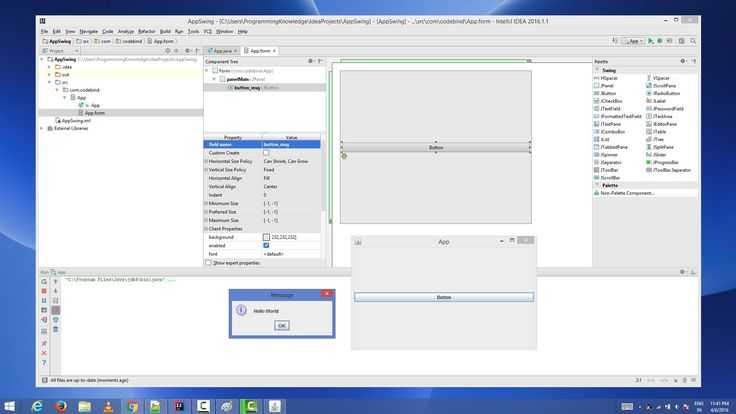Viewport: 736px width, 414px height.
Task: Expand the .idea folder node
Action: (x=50, y=67)
